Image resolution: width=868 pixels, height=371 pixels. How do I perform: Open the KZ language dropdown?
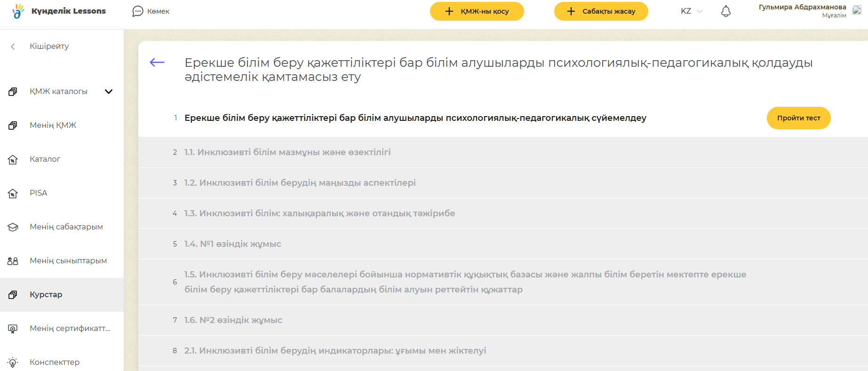pos(691,11)
